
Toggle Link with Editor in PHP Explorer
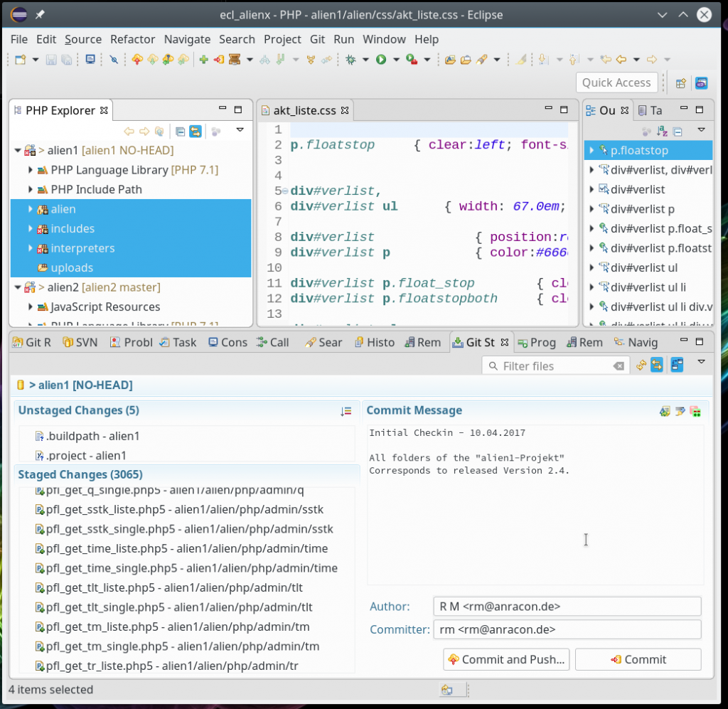click(195, 132)
